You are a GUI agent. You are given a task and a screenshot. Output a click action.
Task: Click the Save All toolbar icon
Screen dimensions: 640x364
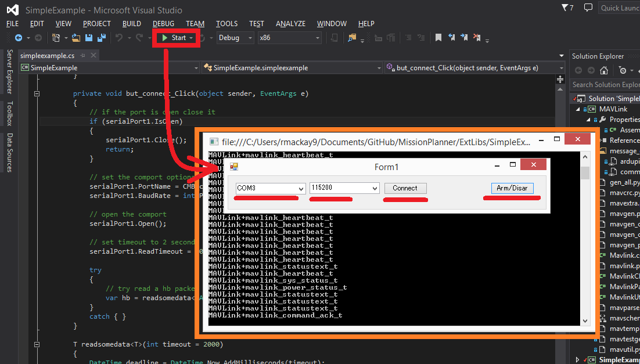click(x=101, y=38)
